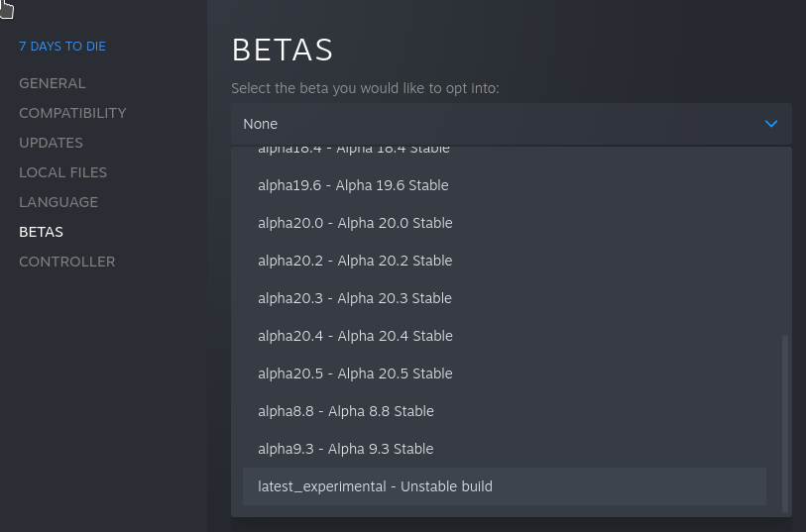Viewport: 806px width, 532px height.
Task: Select the Betas sidebar tab
Action: [x=41, y=232]
